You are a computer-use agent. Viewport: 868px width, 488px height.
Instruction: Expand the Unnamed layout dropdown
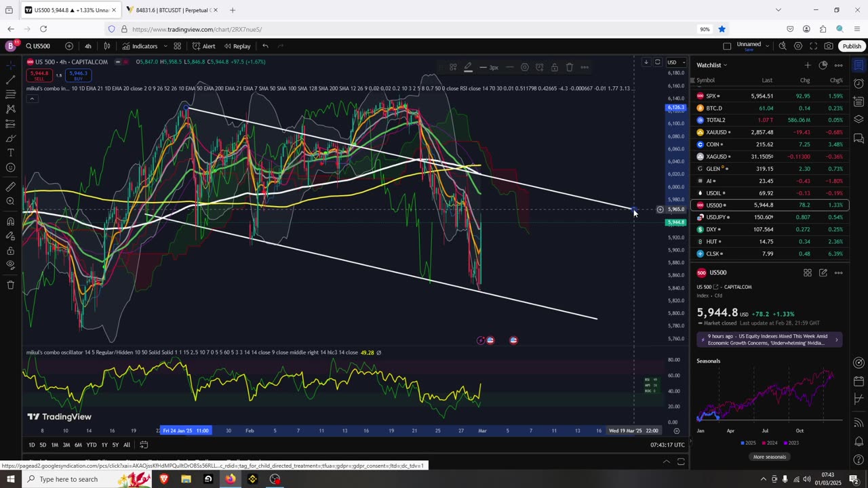[767, 45]
